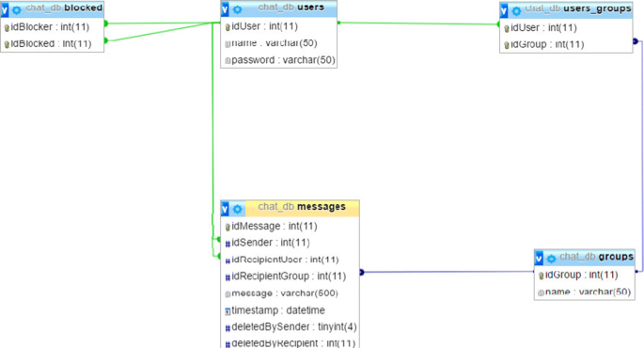Click the key icon beside groups idGroup
Image resolution: width=644 pixels, height=348 pixels.
point(541,276)
